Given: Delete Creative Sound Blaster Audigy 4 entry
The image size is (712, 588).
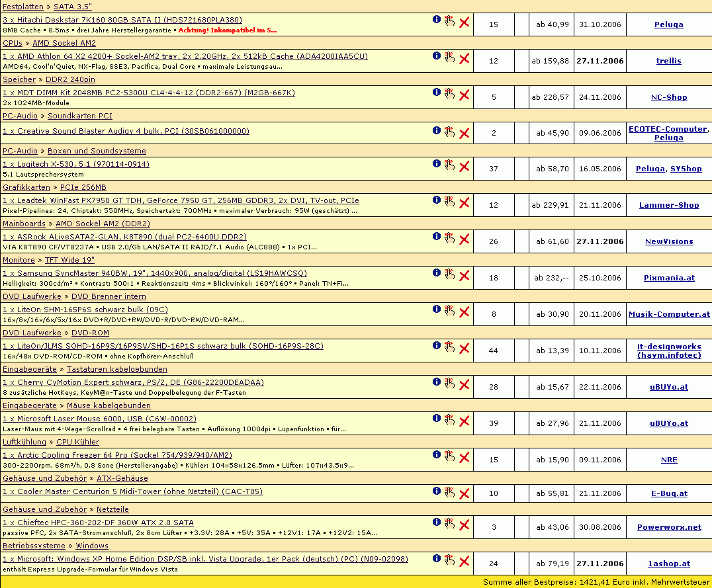Looking at the screenshot, I should coord(464,133).
